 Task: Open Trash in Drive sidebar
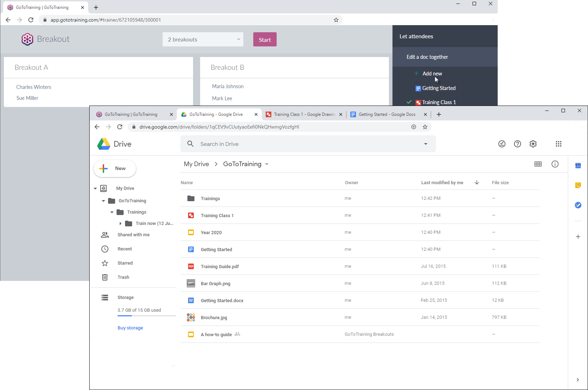pyautogui.click(x=123, y=277)
